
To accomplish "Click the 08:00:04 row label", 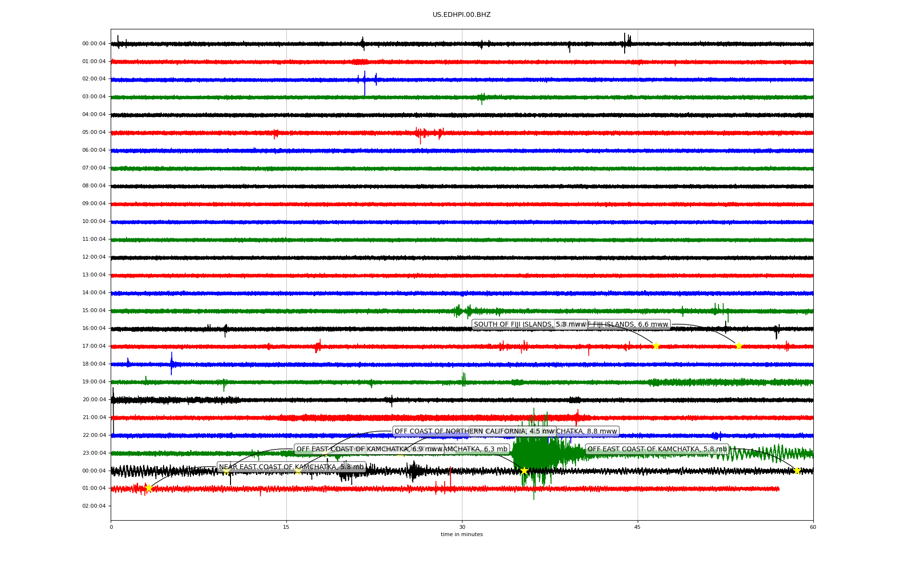I will (x=94, y=186).
